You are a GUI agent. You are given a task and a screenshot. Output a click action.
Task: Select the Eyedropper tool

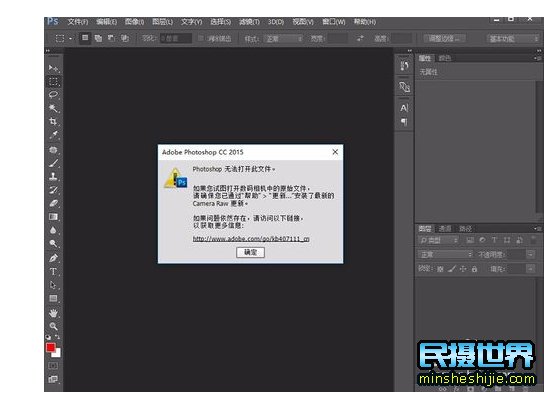(x=53, y=135)
